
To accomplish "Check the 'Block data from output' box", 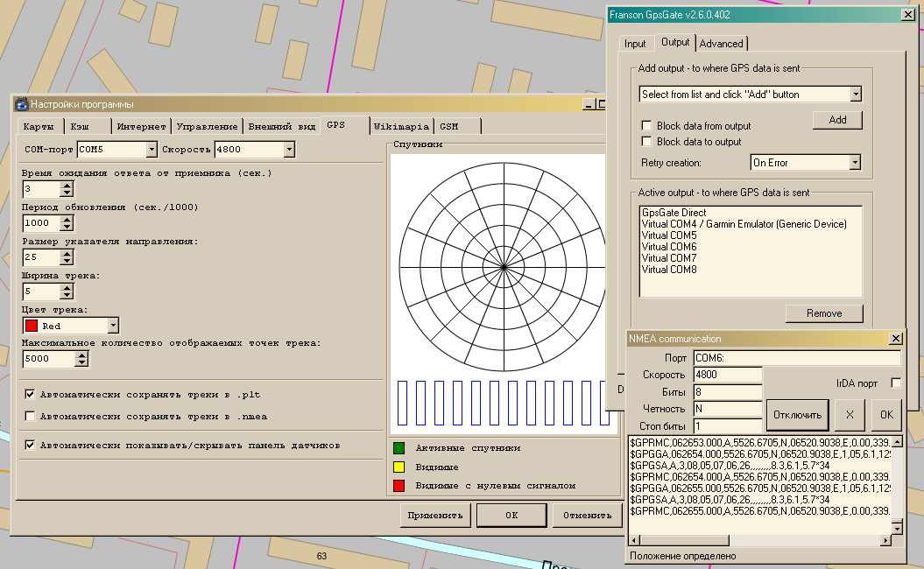I will [x=646, y=126].
